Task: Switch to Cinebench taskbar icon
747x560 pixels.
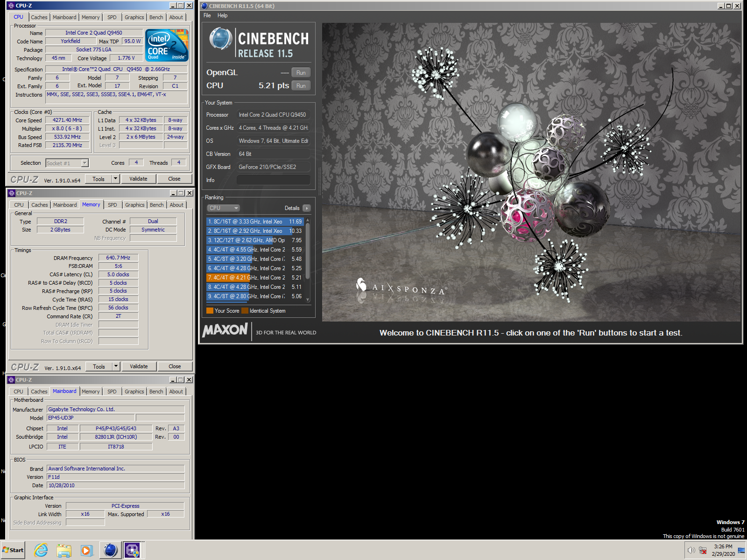Action: [x=111, y=550]
